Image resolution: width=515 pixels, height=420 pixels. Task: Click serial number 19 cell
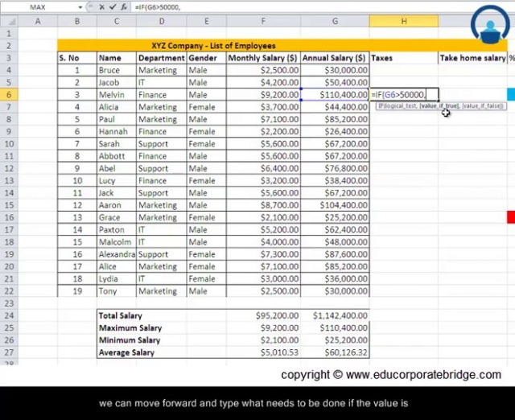click(x=77, y=291)
